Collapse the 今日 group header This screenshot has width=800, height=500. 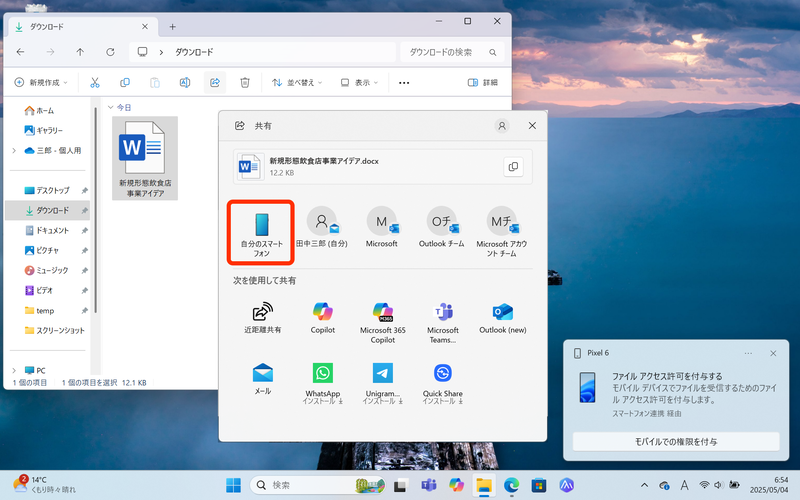click(110, 108)
